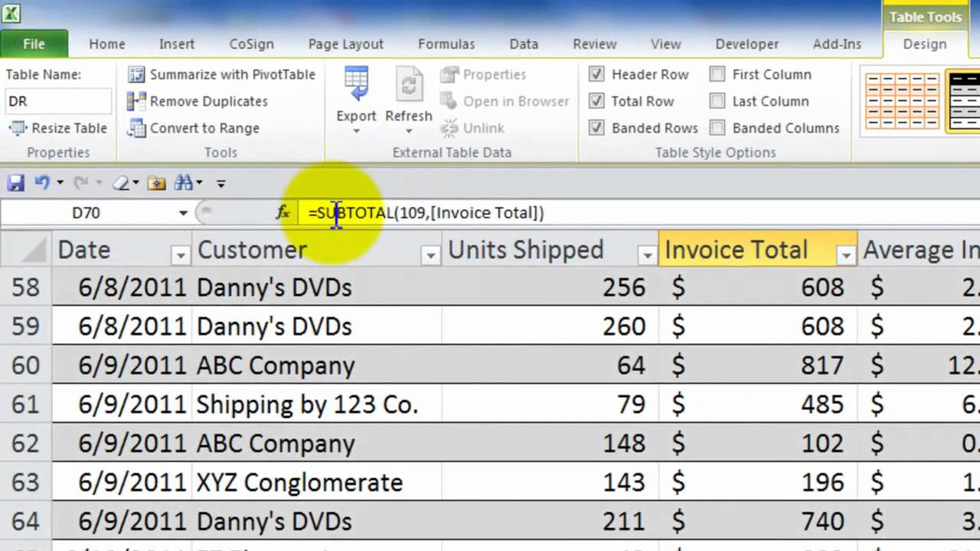Click the eraser Clear icon
This screenshot has height=551, width=980.
pos(121,183)
